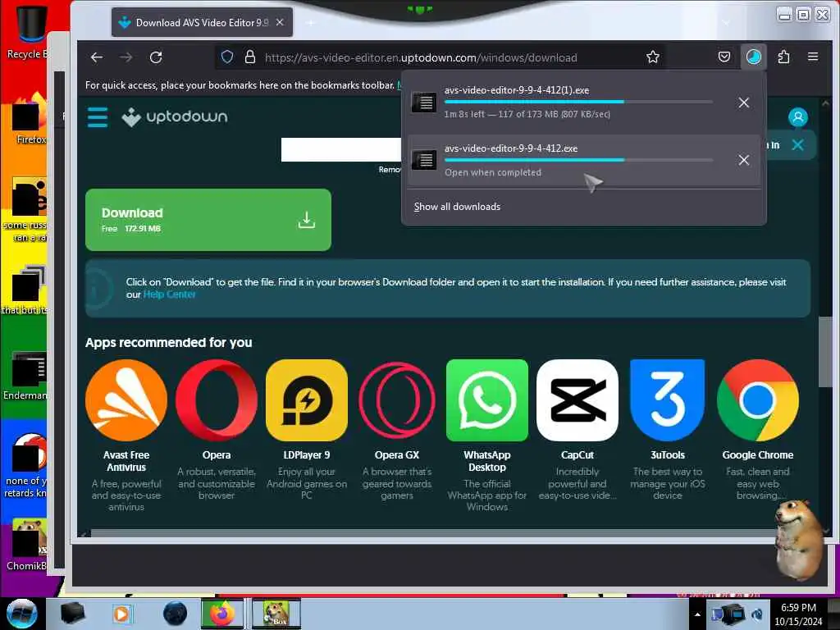Open 3uTools app icon
The height and width of the screenshot is (630, 840).
point(668,400)
